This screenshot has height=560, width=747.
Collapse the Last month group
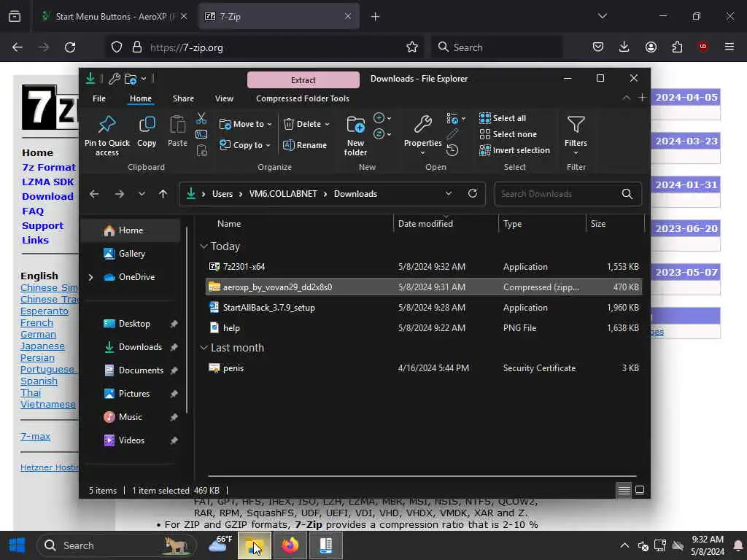pos(204,348)
